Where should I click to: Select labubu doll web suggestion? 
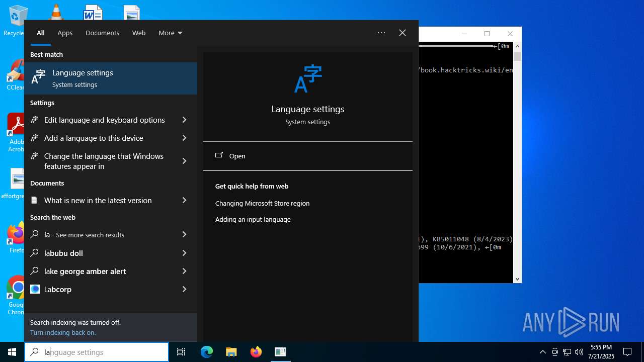click(63, 253)
